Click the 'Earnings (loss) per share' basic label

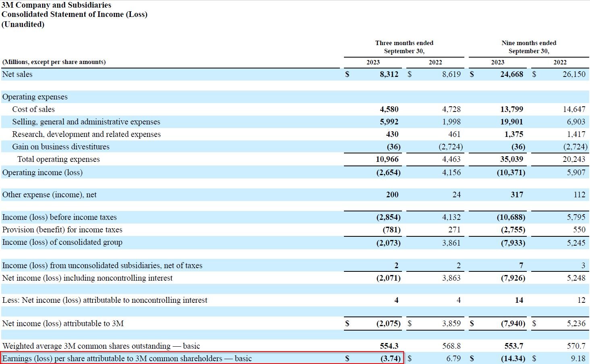(127, 358)
